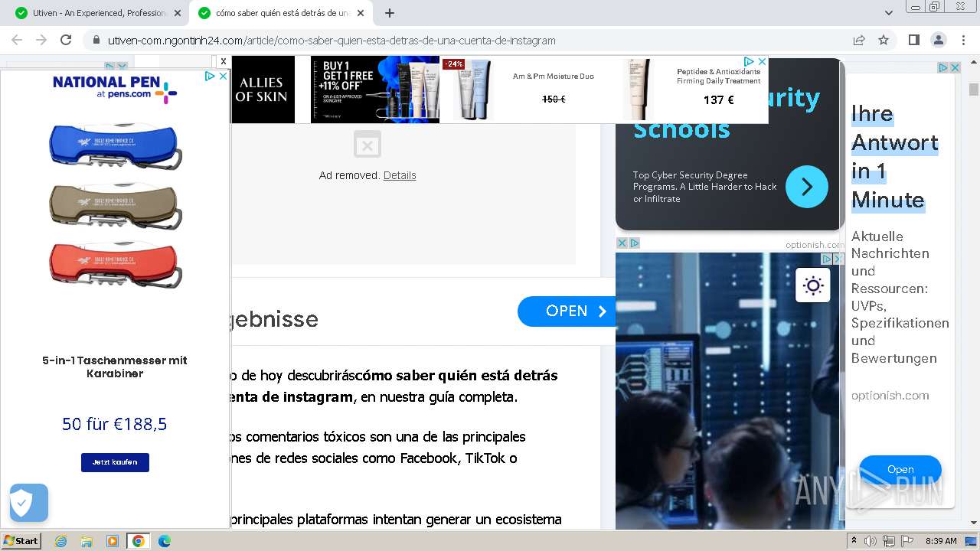
Task: Open Details link for removed ad
Action: (x=400, y=175)
